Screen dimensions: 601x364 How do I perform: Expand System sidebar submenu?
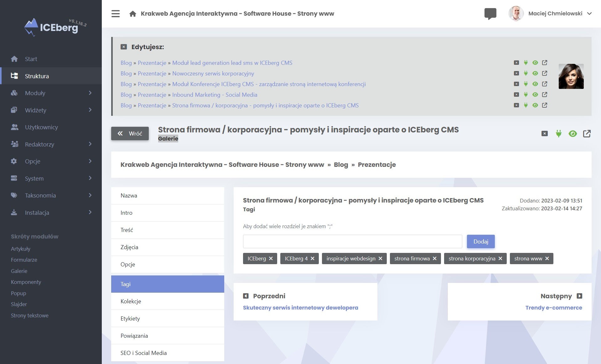[51, 178]
